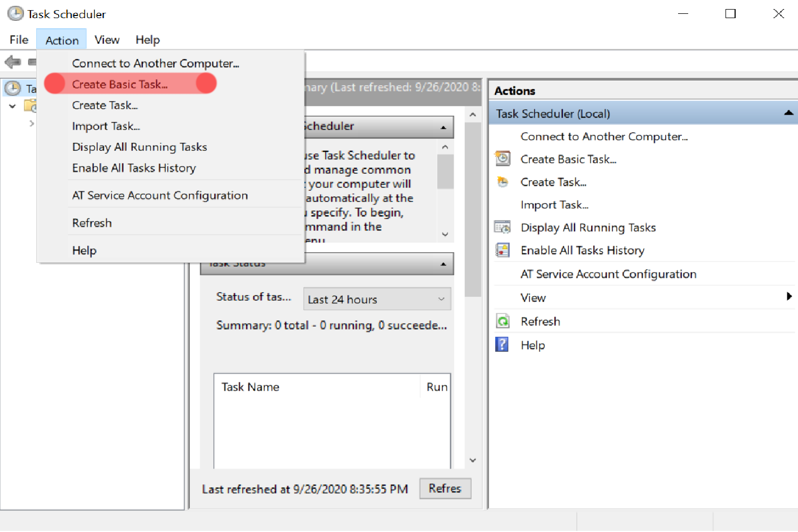Click the Status of tas... label
The height and width of the screenshot is (532, 798).
254,297
